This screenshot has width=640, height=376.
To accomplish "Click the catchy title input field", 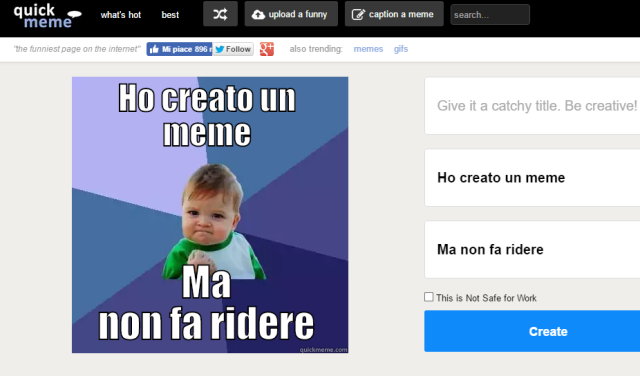I will [532, 106].
